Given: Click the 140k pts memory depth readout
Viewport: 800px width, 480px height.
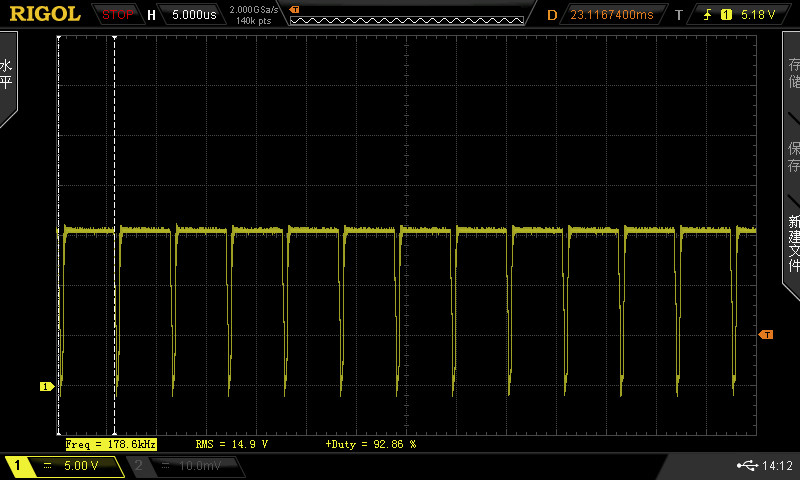Looking at the screenshot, I should point(254,21).
